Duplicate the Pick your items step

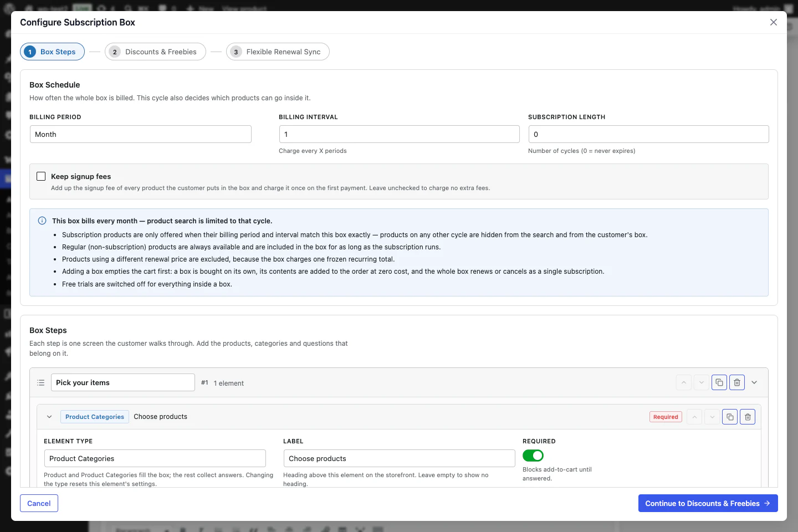coord(719,382)
